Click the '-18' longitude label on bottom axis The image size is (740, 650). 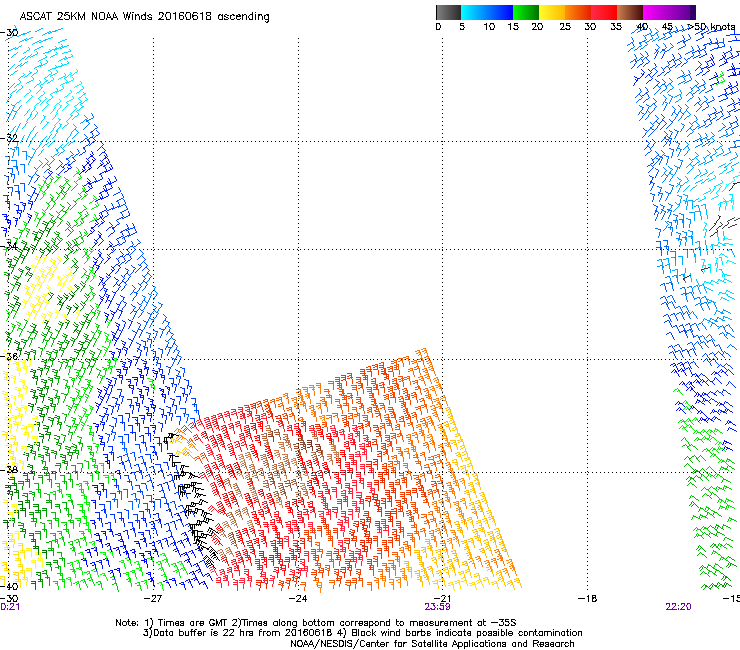click(587, 599)
